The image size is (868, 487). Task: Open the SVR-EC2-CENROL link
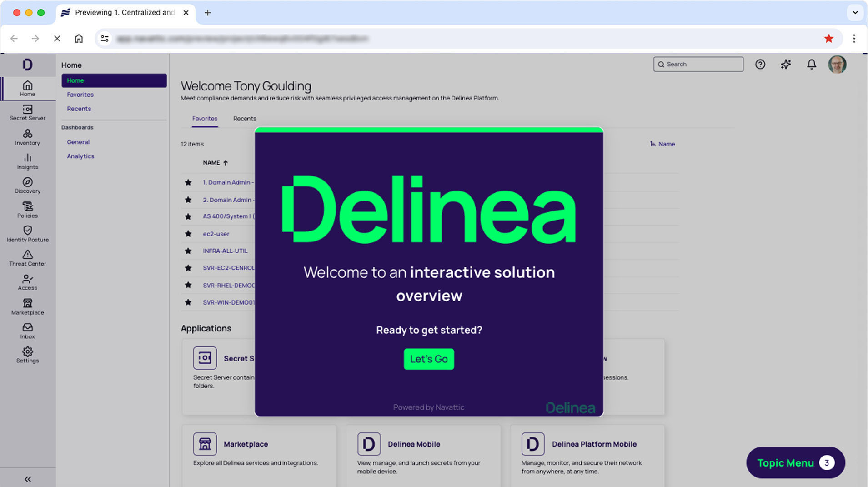coord(228,268)
